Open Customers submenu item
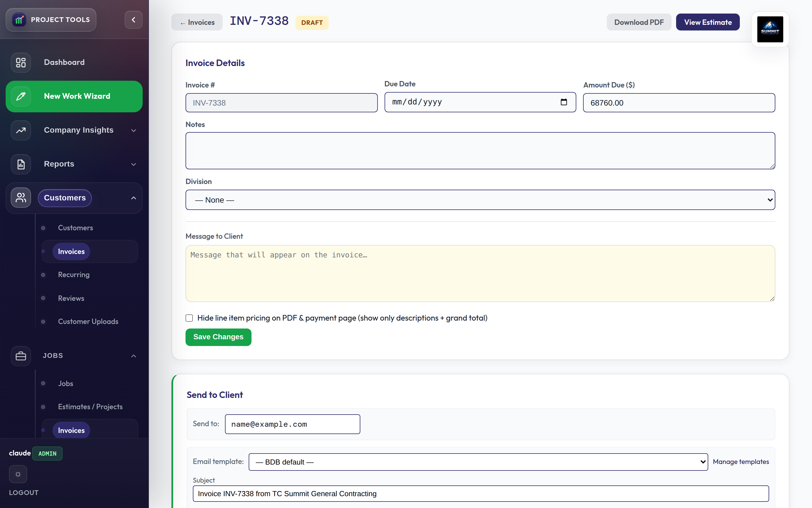 pyautogui.click(x=76, y=228)
